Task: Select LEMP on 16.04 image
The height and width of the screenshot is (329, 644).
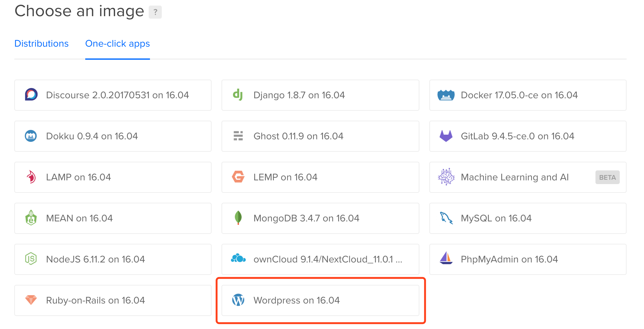Action: click(320, 177)
